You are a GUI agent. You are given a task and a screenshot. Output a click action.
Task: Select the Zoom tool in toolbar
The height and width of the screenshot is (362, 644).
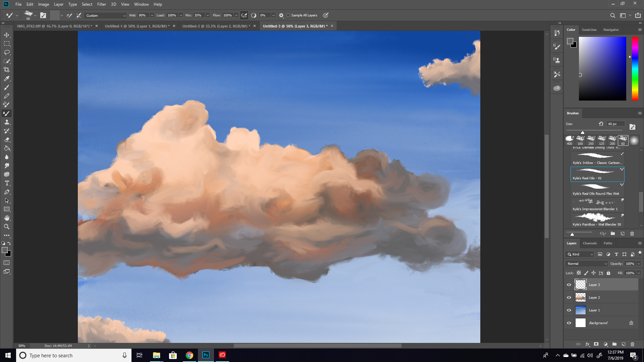7,227
